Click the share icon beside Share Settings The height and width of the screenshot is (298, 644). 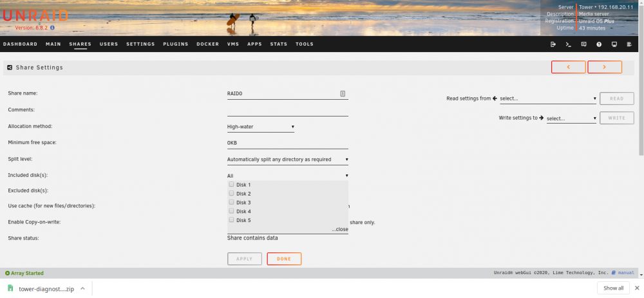(x=10, y=68)
